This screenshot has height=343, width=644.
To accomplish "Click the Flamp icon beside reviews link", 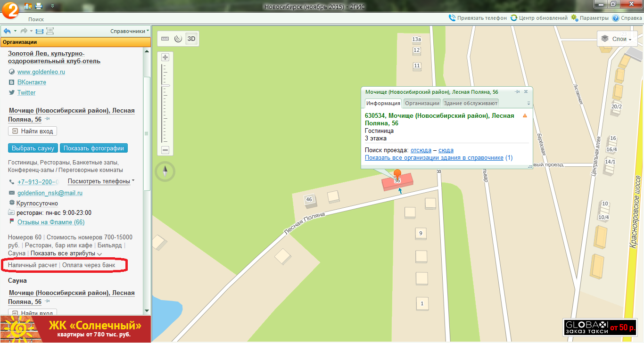I will point(12,221).
